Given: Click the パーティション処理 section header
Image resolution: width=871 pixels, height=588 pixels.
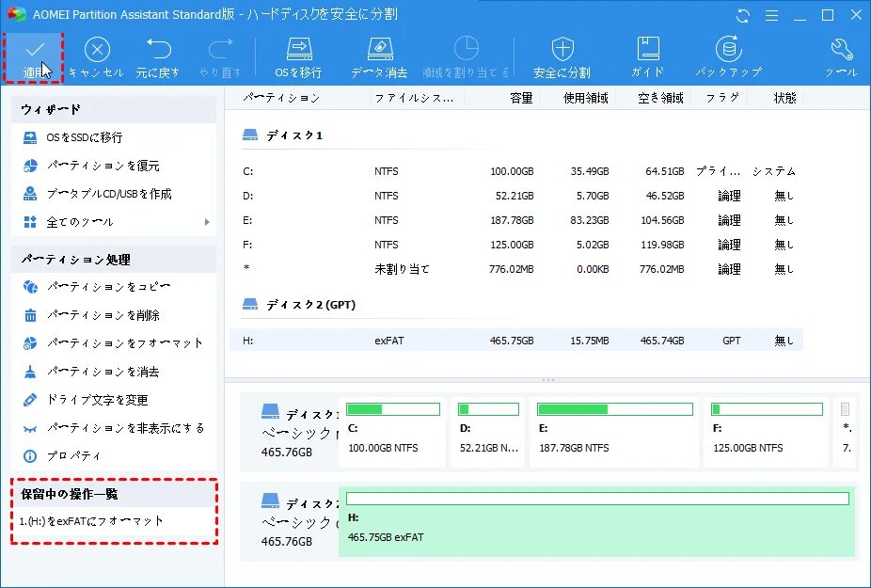Looking at the screenshot, I should pos(114,260).
